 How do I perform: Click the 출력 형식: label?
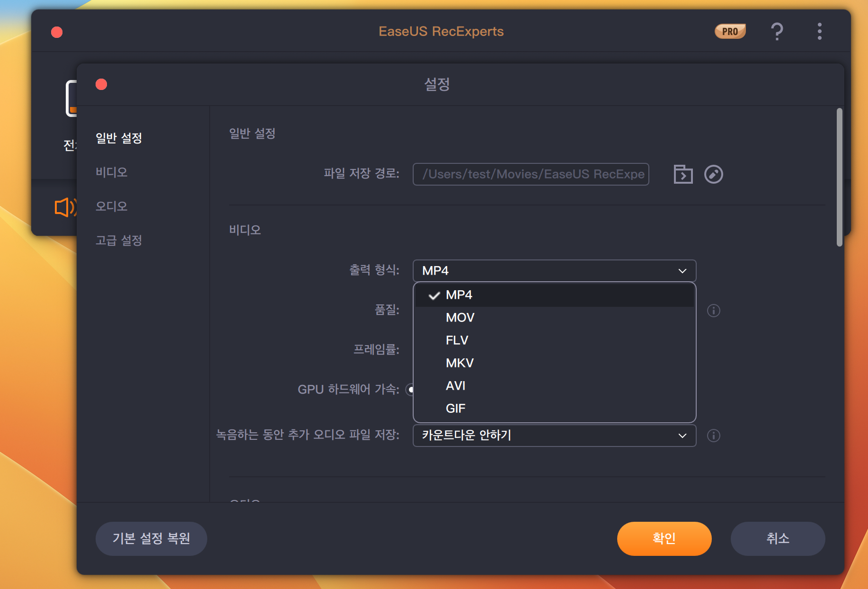coord(374,270)
